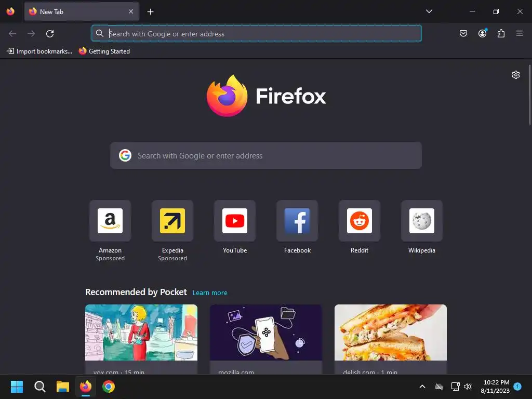Viewport: 532px width, 399px height.
Task: Open the notification badge in taskbar
Action: [517, 387]
